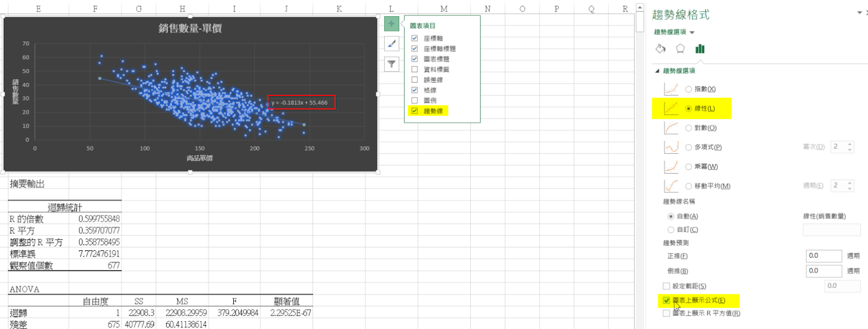
Task: Click the linear trendline preview icon
Action: pyautogui.click(x=671, y=109)
